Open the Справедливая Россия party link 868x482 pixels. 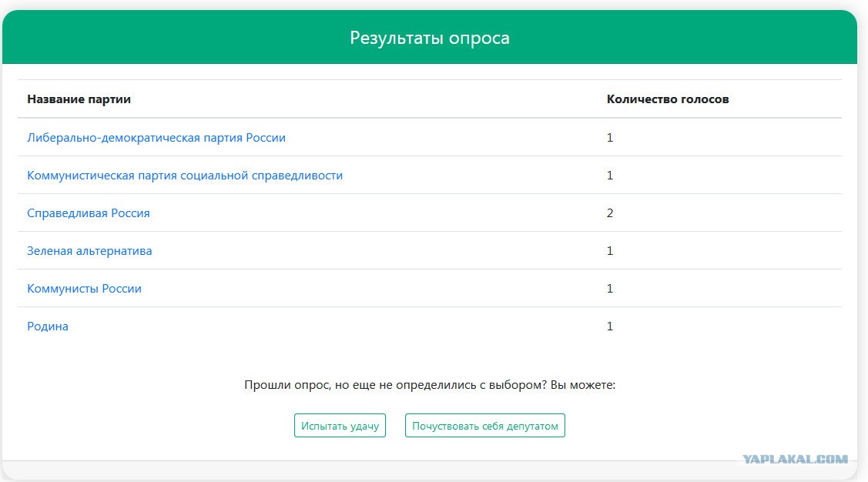(89, 213)
